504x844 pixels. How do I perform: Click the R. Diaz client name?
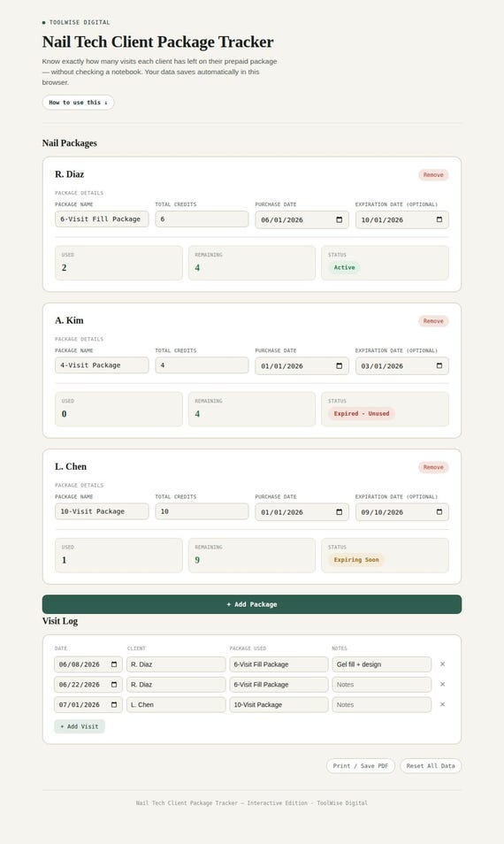(x=69, y=174)
